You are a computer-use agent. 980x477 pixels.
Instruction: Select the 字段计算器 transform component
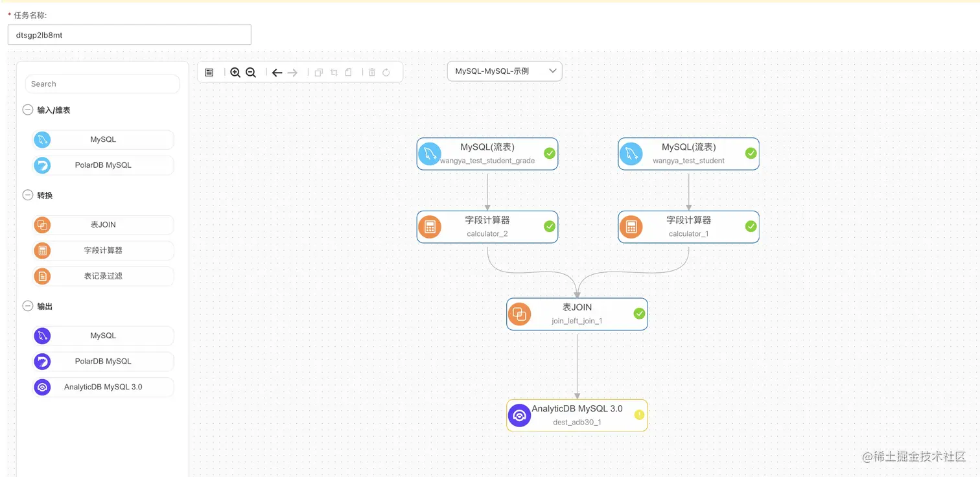click(103, 250)
